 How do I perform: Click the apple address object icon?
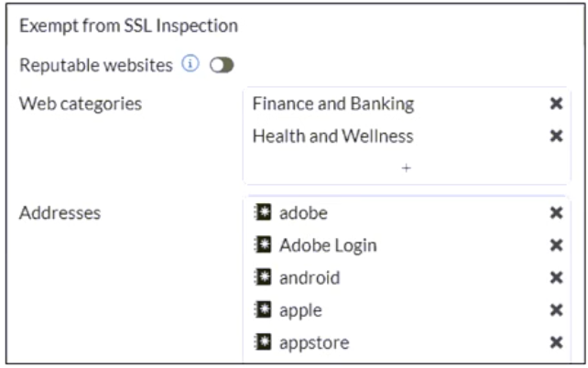[261, 310]
